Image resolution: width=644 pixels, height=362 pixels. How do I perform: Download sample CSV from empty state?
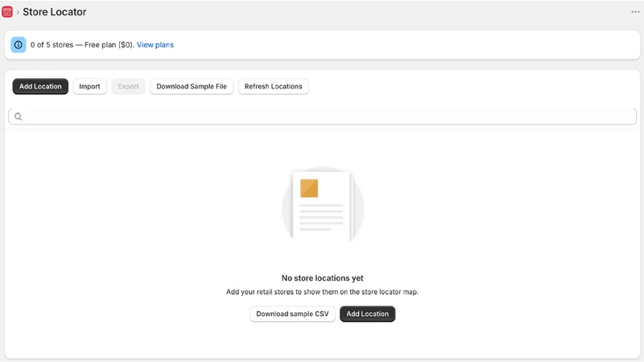pos(292,314)
